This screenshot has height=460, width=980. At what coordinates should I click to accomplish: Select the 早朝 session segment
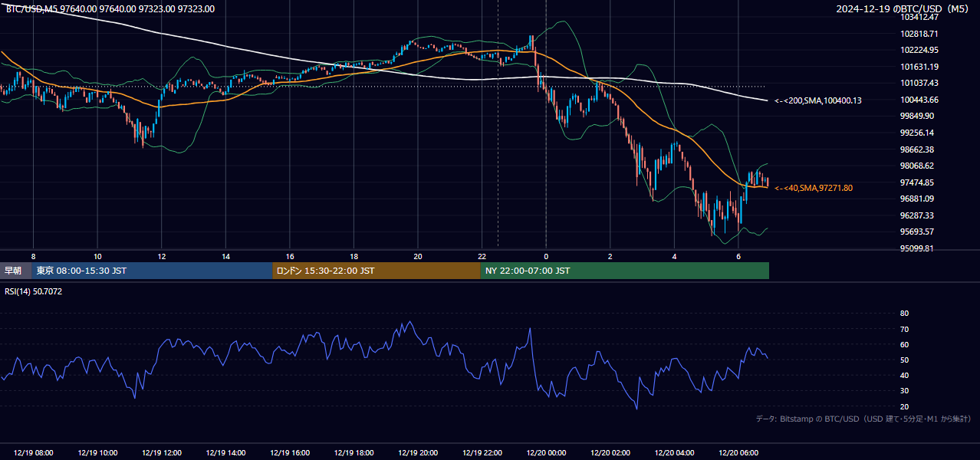(x=16, y=271)
